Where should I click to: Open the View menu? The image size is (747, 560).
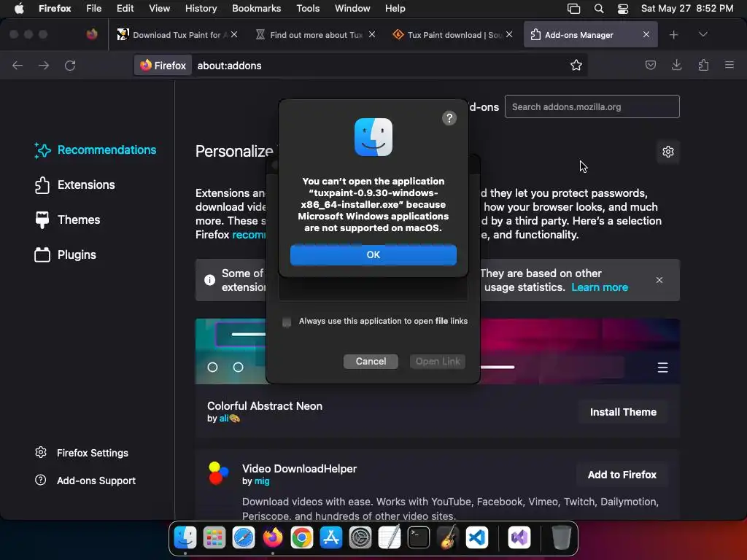[159, 9]
